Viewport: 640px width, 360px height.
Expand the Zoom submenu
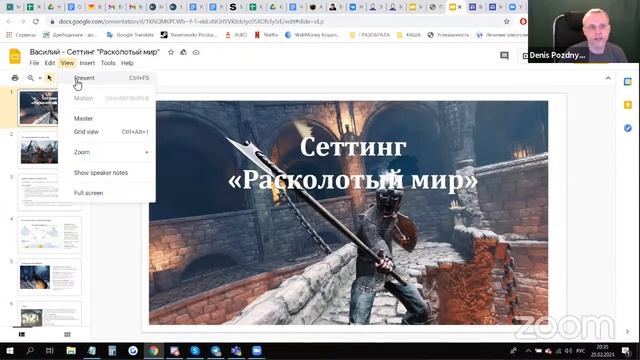pyautogui.click(x=107, y=152)
